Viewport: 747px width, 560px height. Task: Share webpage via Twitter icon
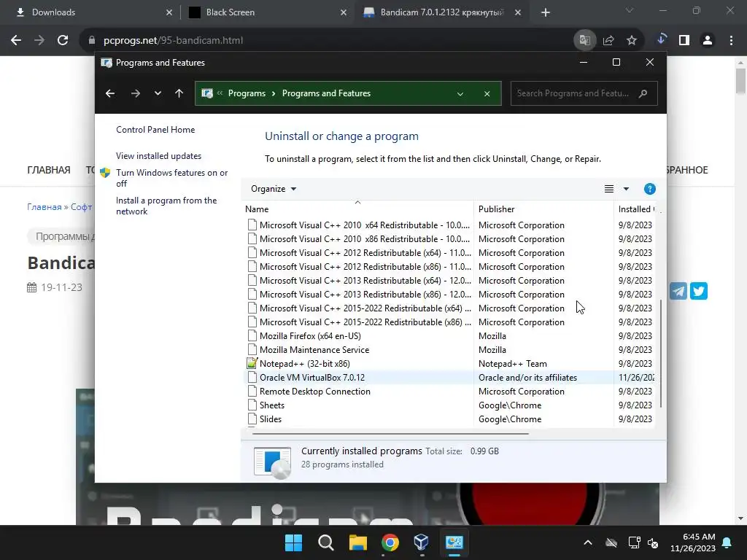(698, 291)
